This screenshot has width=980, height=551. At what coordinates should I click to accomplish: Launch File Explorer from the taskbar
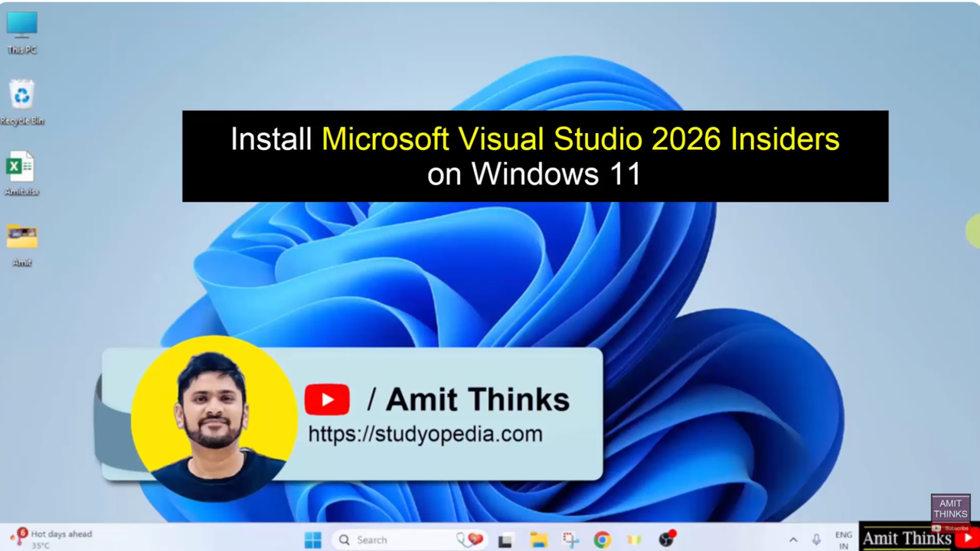coord(538,540)
